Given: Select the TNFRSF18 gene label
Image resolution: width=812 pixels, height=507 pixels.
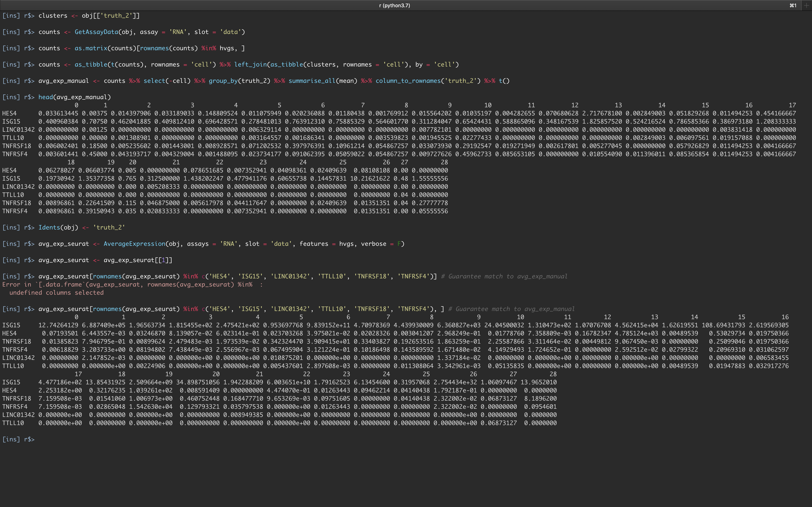Looking at the screenshot, I should (17, 146).
